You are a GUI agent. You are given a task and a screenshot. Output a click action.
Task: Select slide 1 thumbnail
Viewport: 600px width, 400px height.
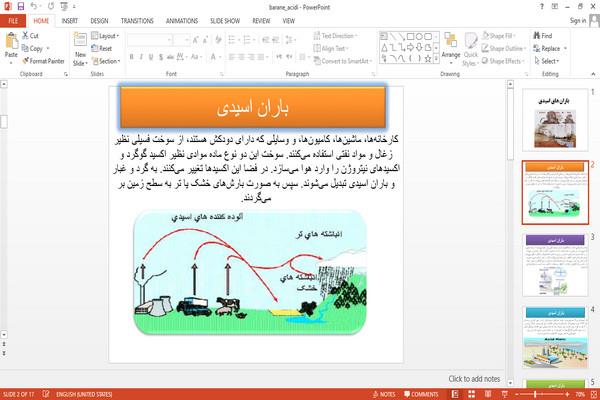coord(555,120)
